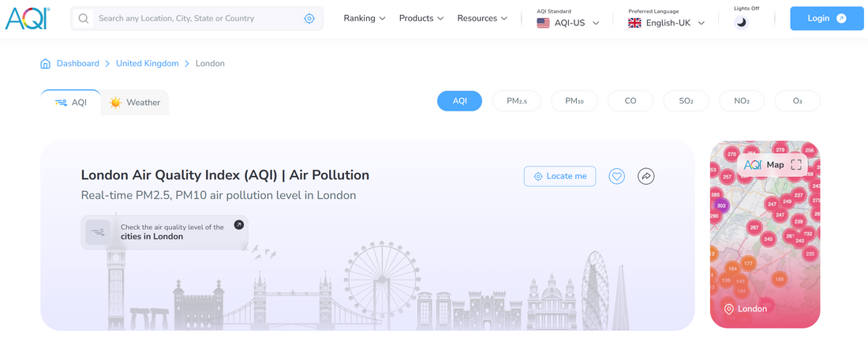Viewport: 868px width, 342px height.
Task: Select the SO2 pollutant filter
Action: point(686,101)
